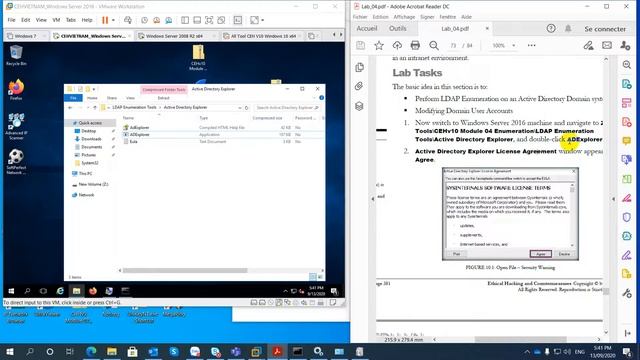The image size is (640, 360).
Task: Open the VMware console view icon
Action: click(238, 20)
